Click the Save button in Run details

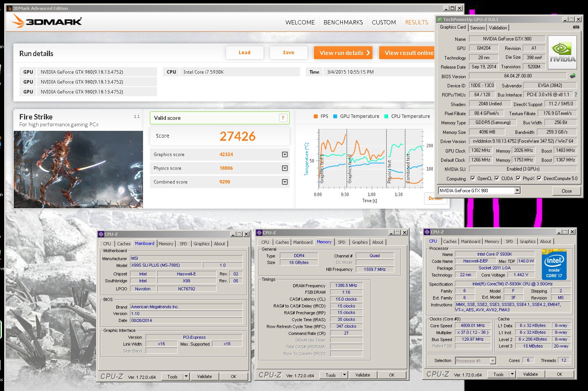point(289,53)
